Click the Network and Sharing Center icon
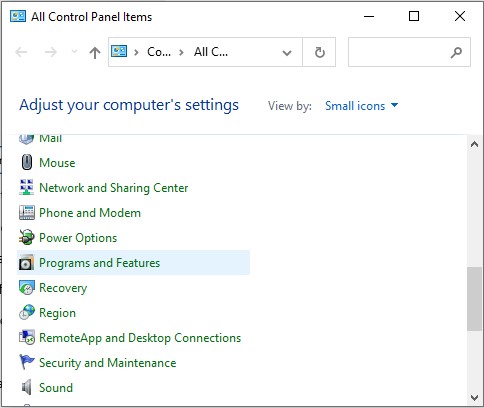The width and height of the screenshot is (484, 408). pos(26,187)
